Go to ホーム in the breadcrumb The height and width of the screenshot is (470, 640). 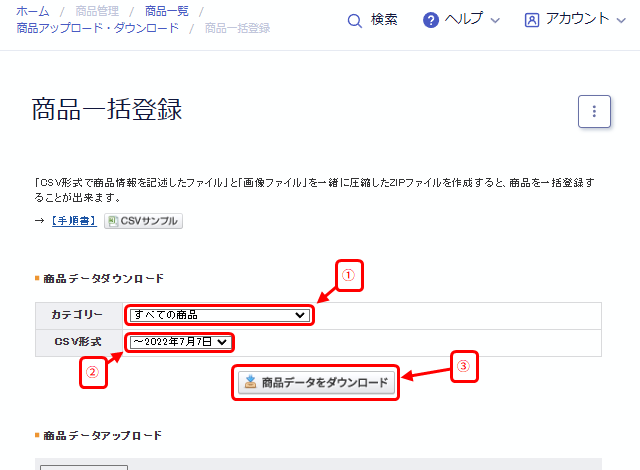pos(33,10)
